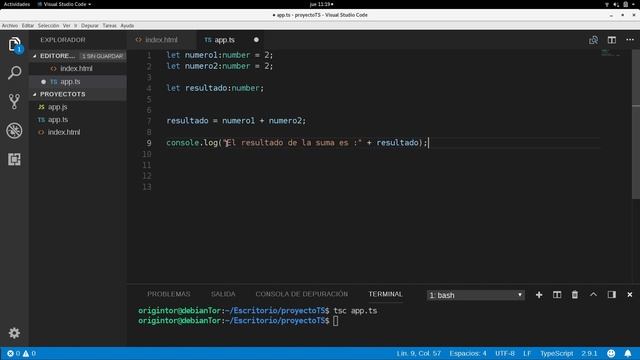
Task: Open Actividades in the top bar
Action: 17,4
